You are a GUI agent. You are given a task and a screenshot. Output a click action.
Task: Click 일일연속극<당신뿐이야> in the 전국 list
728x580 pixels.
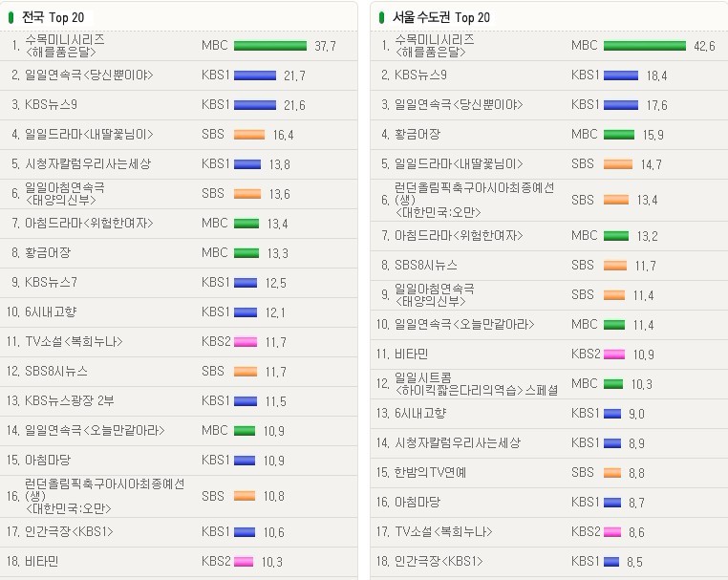click(89, 75)
